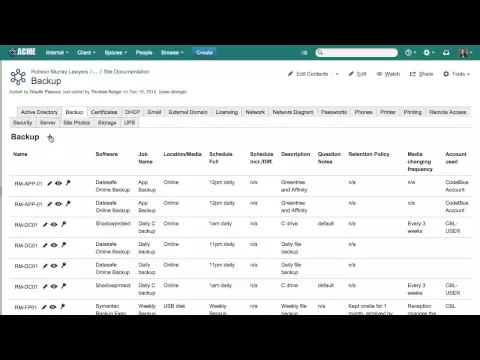Switch to the External Domain tab

click(188, 112)
